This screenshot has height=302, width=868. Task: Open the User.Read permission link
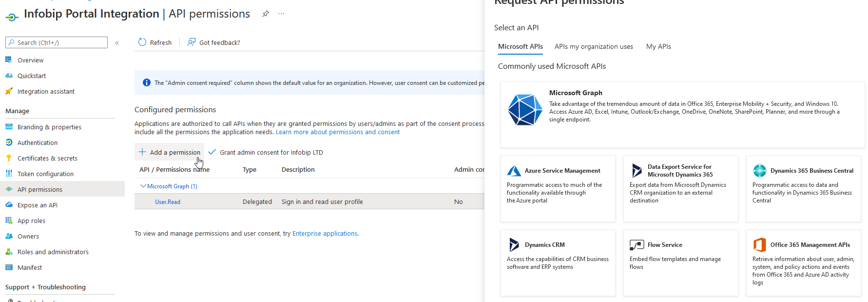point(168,202)
